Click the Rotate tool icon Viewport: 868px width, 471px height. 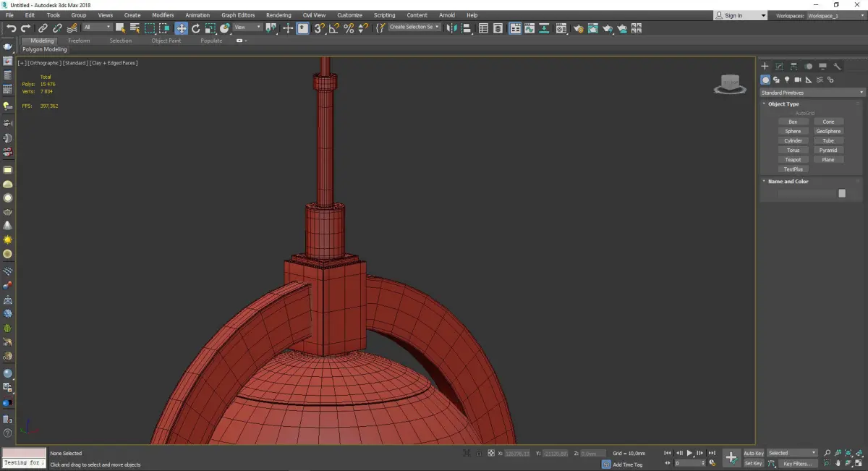(x=195, y=28)
